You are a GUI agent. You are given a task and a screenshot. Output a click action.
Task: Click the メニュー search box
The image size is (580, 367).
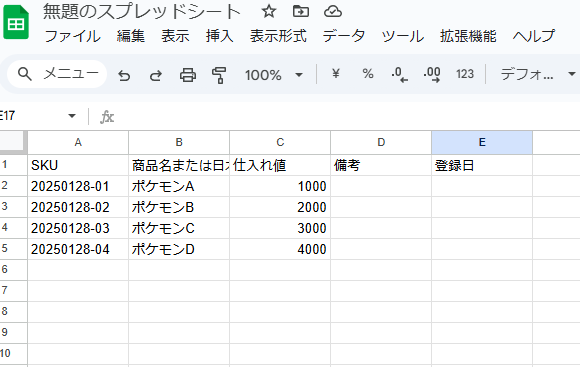pyautogui.click(x=57, y=74)
